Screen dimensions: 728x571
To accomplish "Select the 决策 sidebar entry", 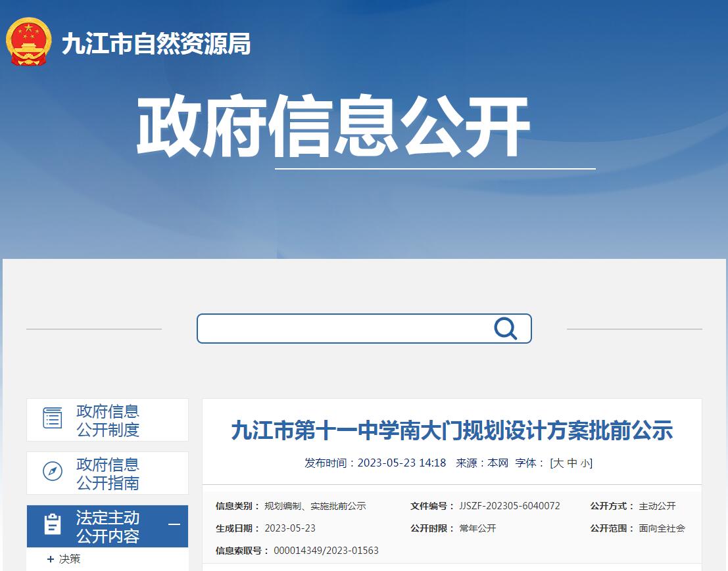I will pyautogui.click(x=70, y=559).
